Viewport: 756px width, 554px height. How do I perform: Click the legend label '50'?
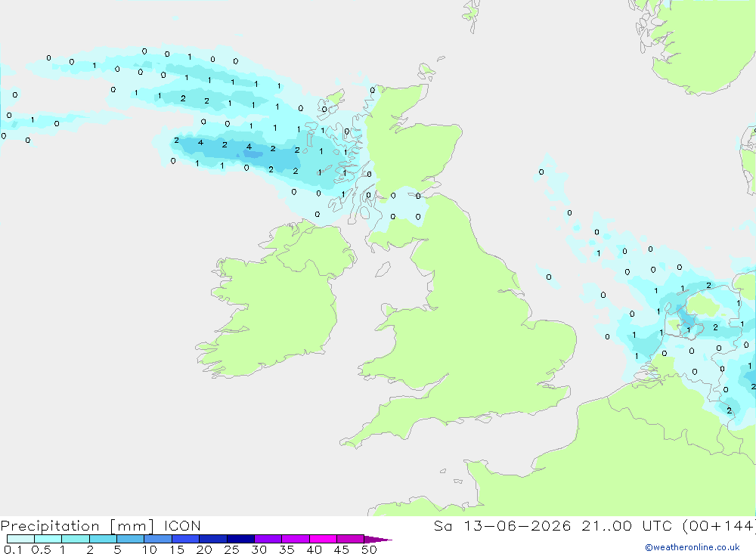pos(369,549)
